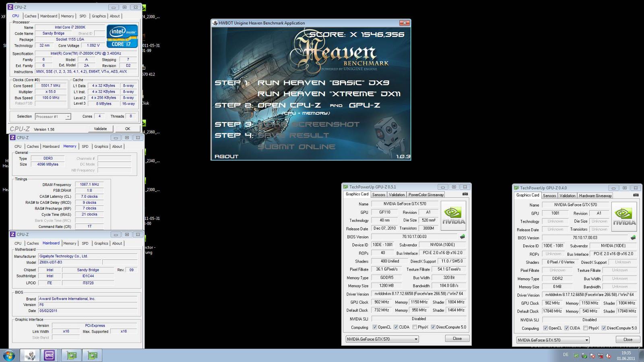Click BIOS Version 70.10.17.00.03 in GPU-Z 0.5.1
This screenshot has height=362, width=644.
[415, 237]
